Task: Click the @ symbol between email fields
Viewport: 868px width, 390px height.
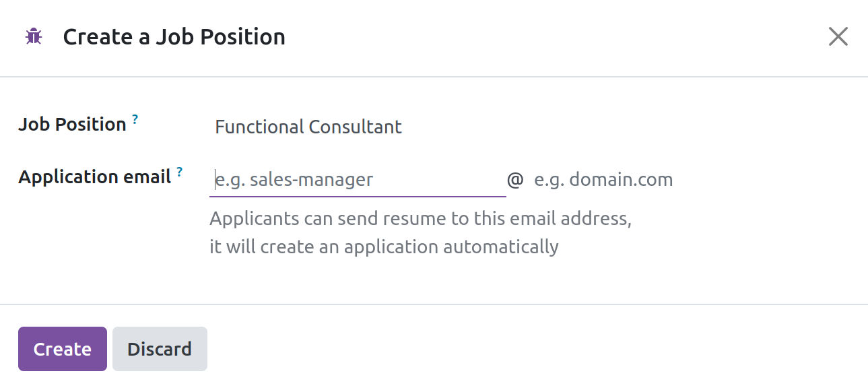Action: coord(514,180)
